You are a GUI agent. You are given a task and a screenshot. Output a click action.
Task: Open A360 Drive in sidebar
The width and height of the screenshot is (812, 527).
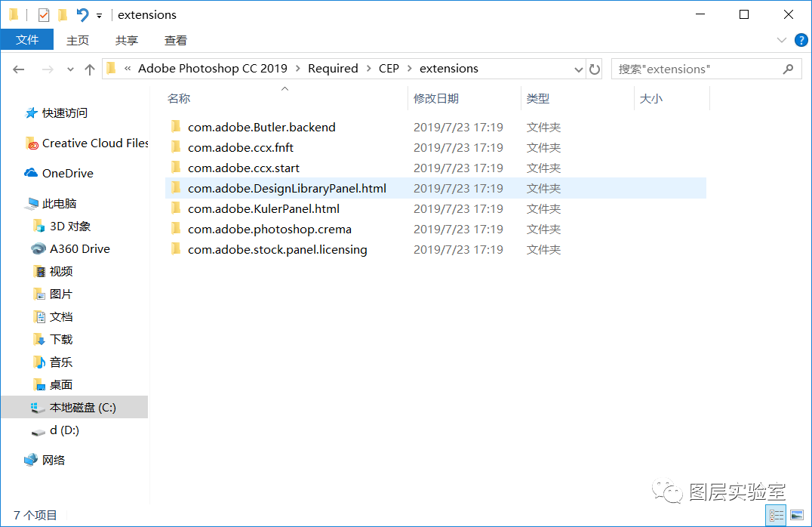tap(80, 248)
